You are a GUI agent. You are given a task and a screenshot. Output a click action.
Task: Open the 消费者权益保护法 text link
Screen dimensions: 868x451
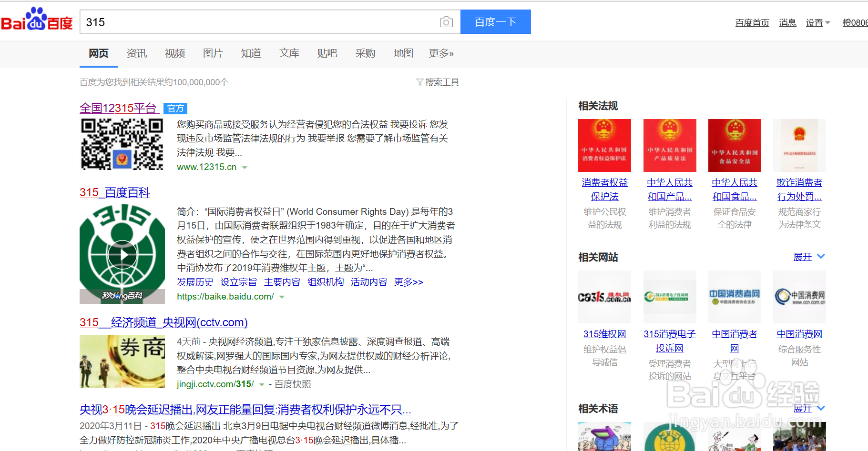coord(604,190)
